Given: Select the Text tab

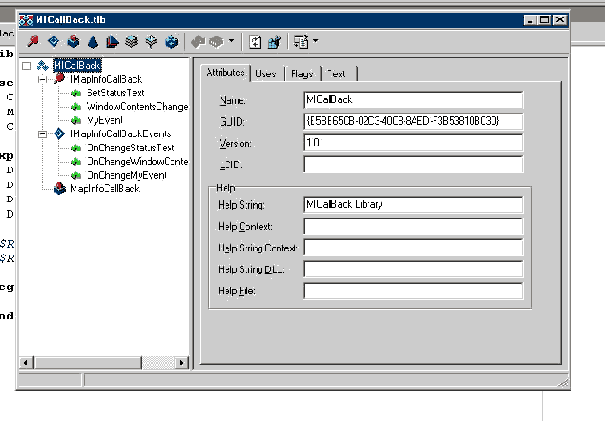Looking at the screenshot, I should coord(337,73).
